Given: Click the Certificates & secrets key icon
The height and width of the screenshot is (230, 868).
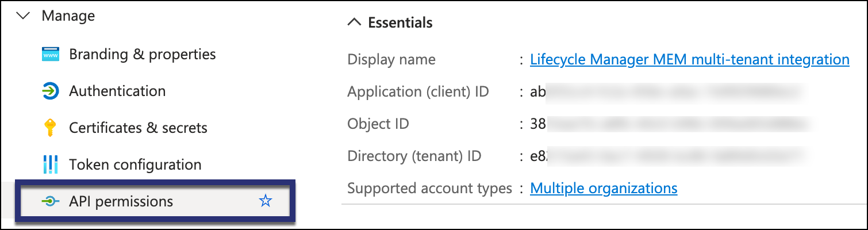Looking at the screenshot, I should (51, 128).
